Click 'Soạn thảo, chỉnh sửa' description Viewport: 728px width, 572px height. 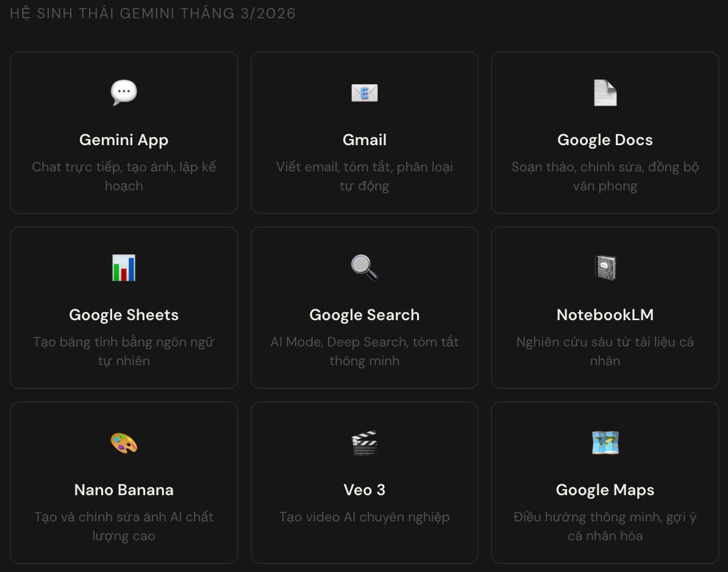coord(605,176)
